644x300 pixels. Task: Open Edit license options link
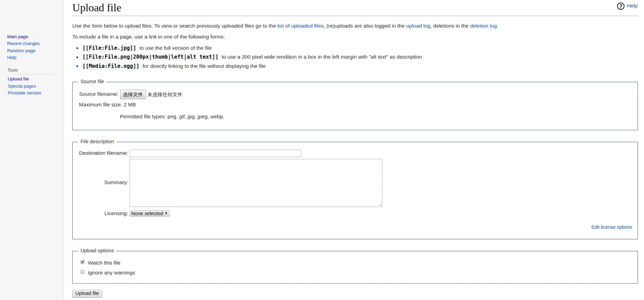click(611, 227)
